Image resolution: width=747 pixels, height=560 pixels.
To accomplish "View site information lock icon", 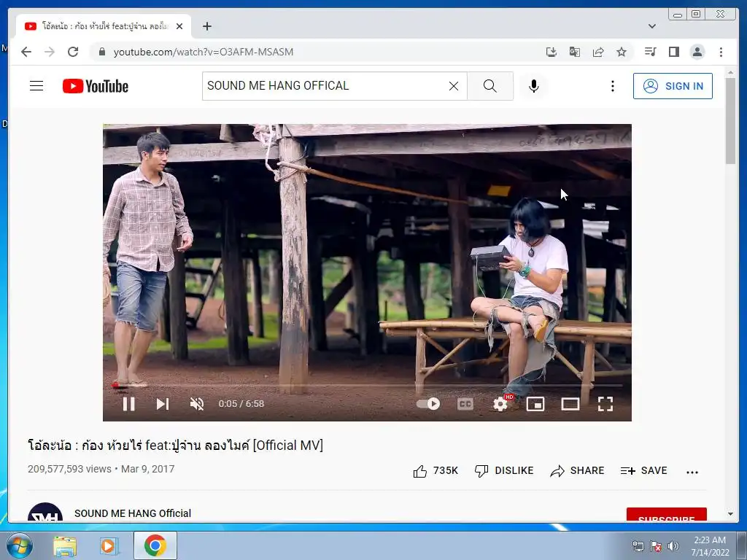I will coord(101,52).
